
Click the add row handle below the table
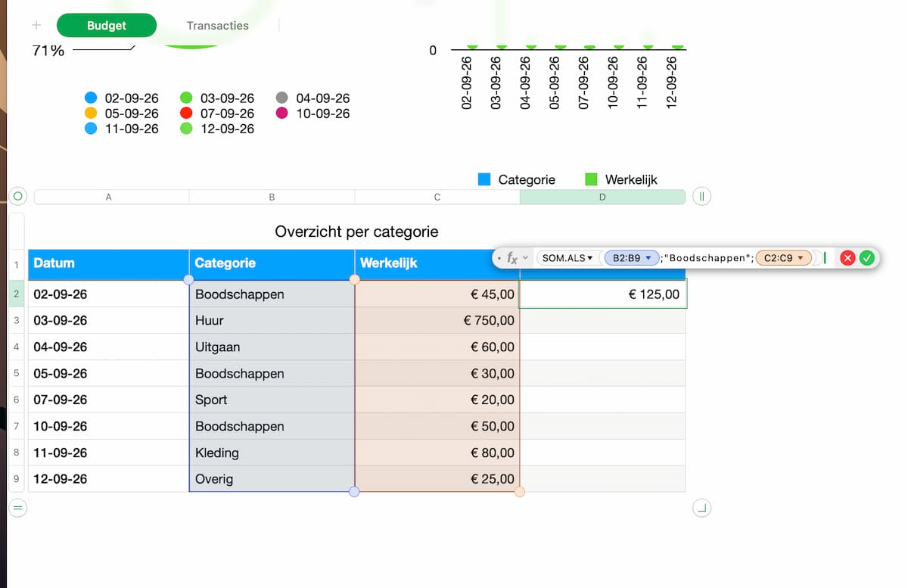pos(18,508)
